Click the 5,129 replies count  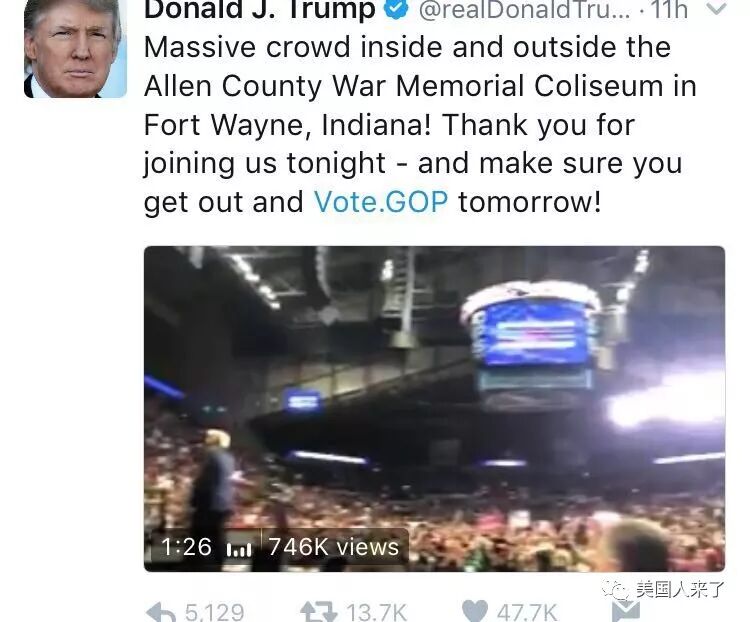(214, 612)
